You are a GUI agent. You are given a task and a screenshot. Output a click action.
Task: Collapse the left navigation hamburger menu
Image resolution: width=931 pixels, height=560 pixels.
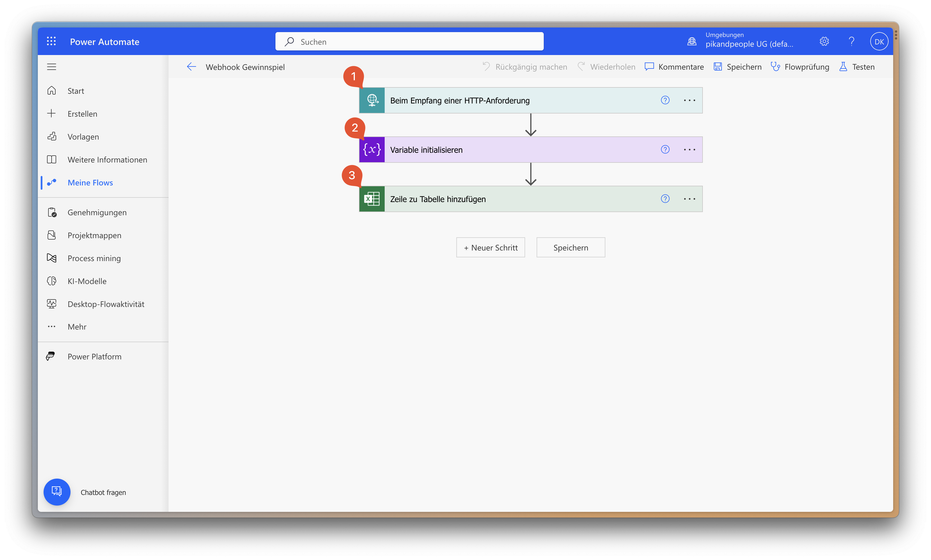tap(52, 67)
